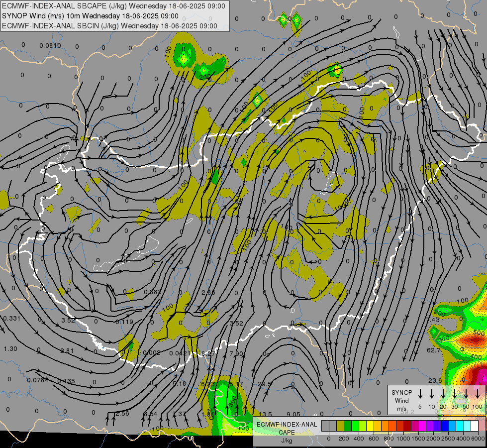Select the purple CAPE legend swatch
Viewport: 487px width, 448px height.
[429, 426]
